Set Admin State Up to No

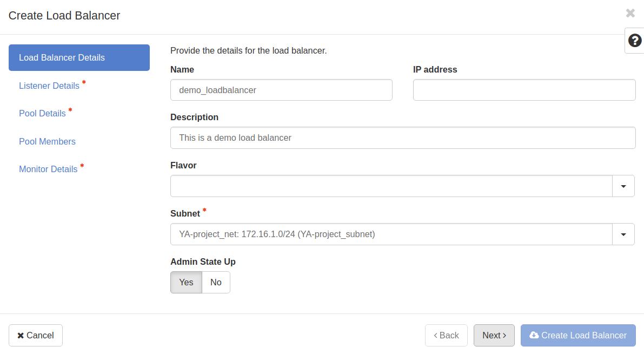coord(216,282)
